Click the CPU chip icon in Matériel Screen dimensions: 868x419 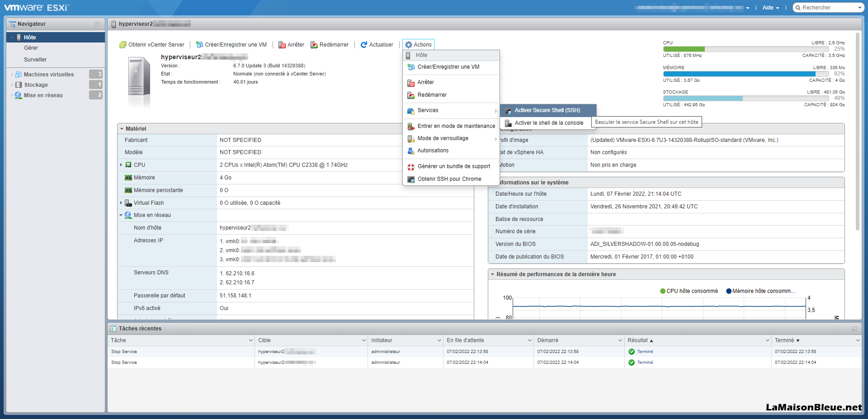[x=128, y=165]
